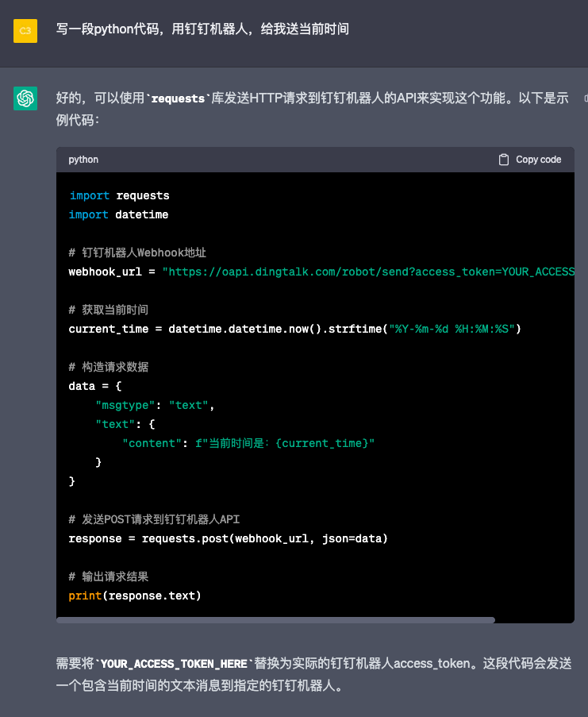Click the comment '# 输出请求结果'

tap(108, 576)
